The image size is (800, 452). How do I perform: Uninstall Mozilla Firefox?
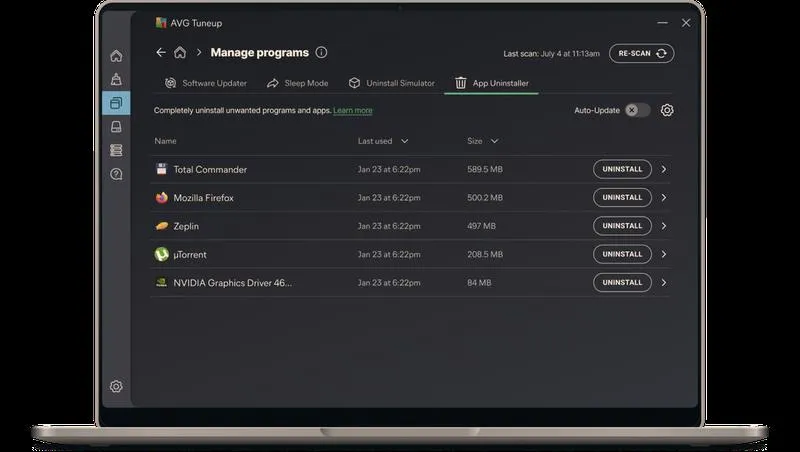622,197
